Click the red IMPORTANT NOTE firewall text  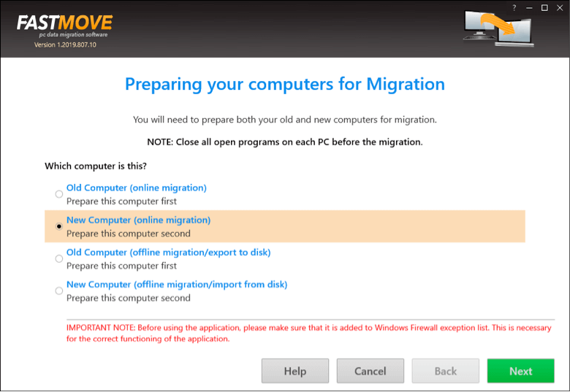click(308, 333)
